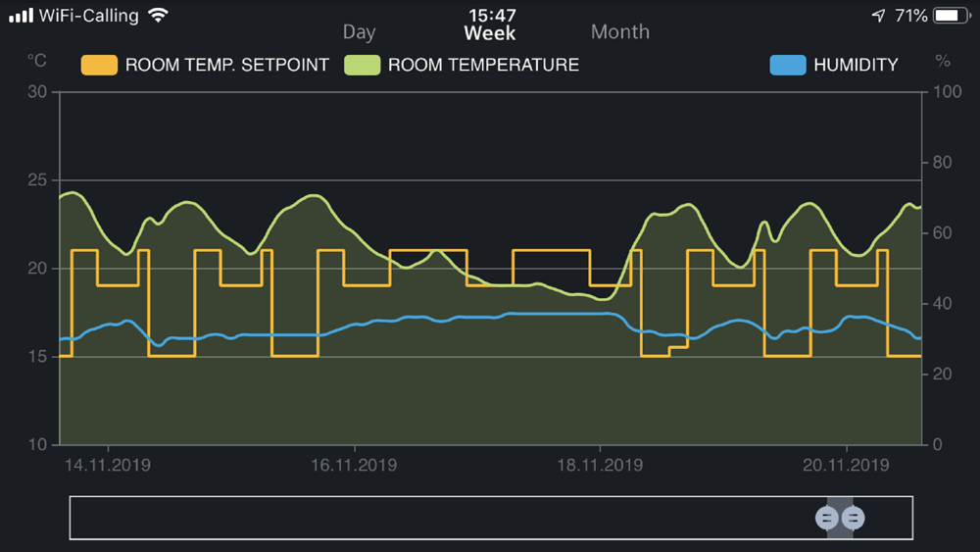Tap the WiFi signal icon
The height and width of the screenshot is (552, 980).
[159, 15]
